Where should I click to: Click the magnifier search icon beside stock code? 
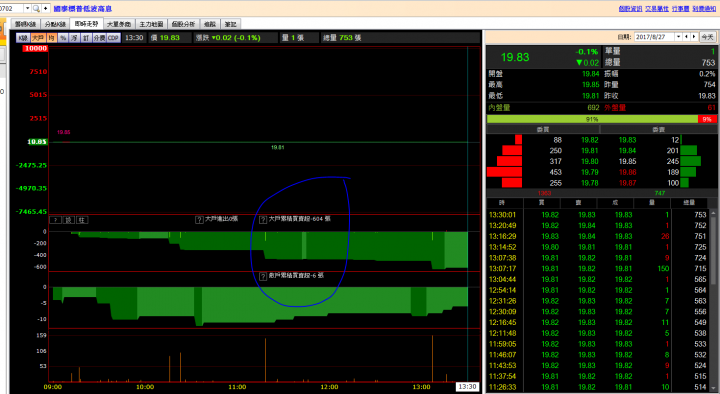click(36, 8)
